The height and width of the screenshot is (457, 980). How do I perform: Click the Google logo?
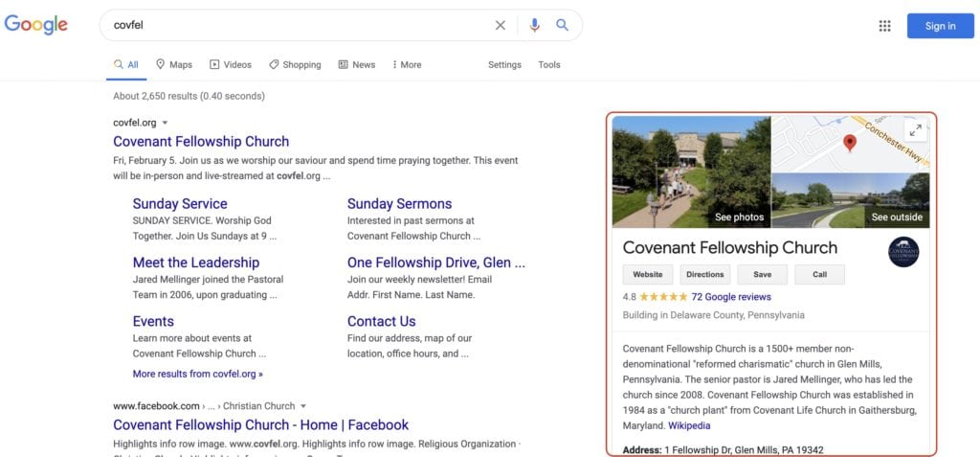click(x=35, y=25)
